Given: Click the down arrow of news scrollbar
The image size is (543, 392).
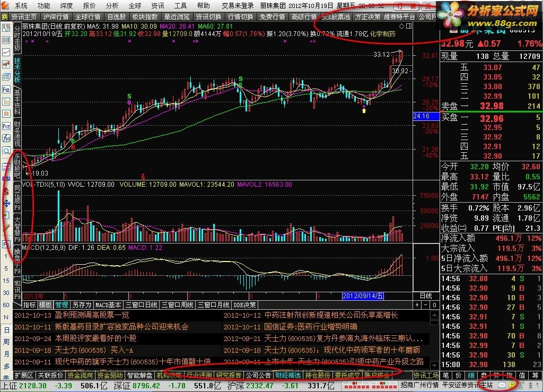Looking at the screenshot, I should pyautogui.click(x=434, y=365).
